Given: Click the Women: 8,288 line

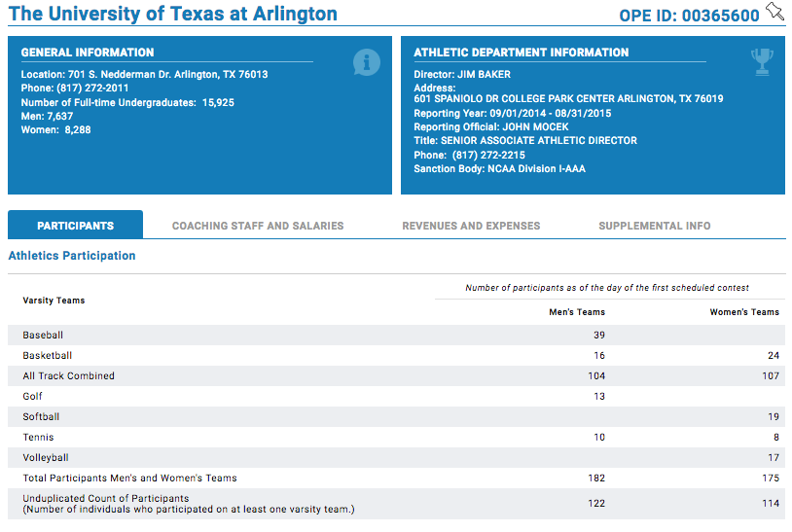Looking at the screenshot, I should pyautogui.click(x=55, y=129).
